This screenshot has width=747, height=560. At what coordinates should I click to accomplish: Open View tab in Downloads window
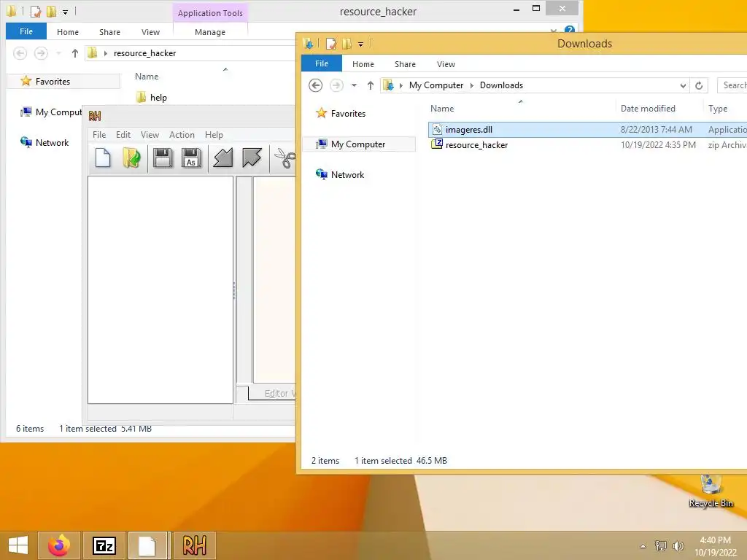(x=446, y=64)
